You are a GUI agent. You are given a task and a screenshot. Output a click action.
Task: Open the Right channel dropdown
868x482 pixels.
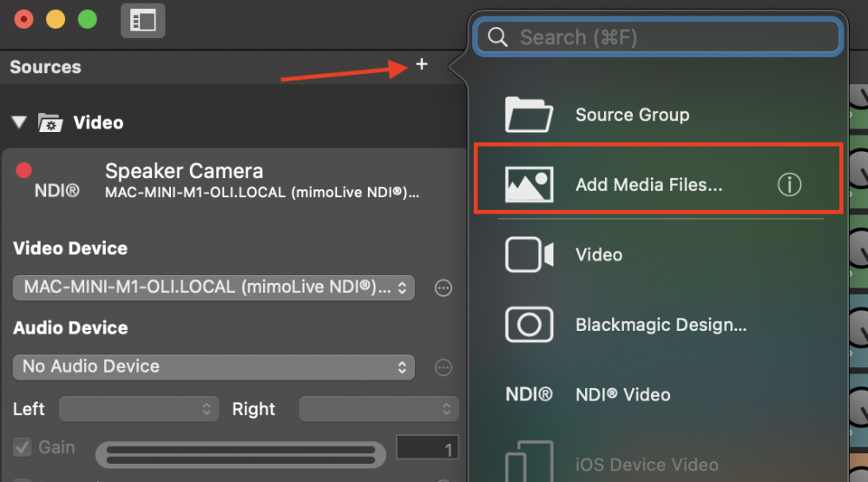click(378, 409)
